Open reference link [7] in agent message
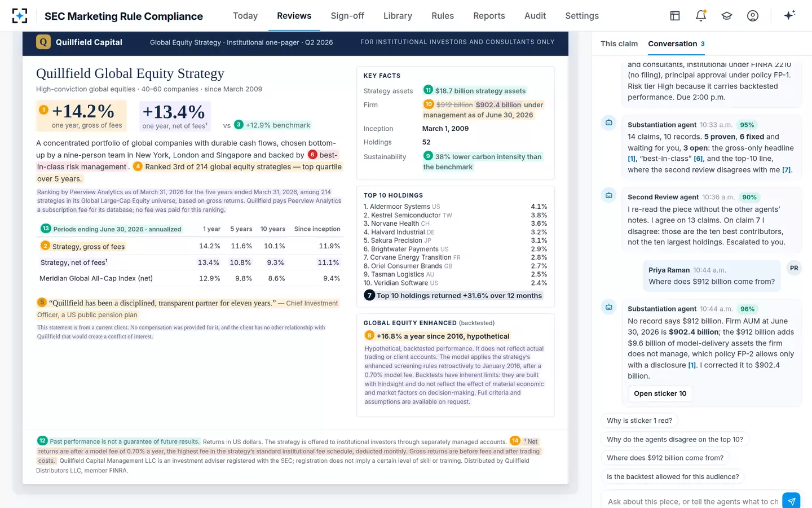812x508 pixels. click(787, 170)
